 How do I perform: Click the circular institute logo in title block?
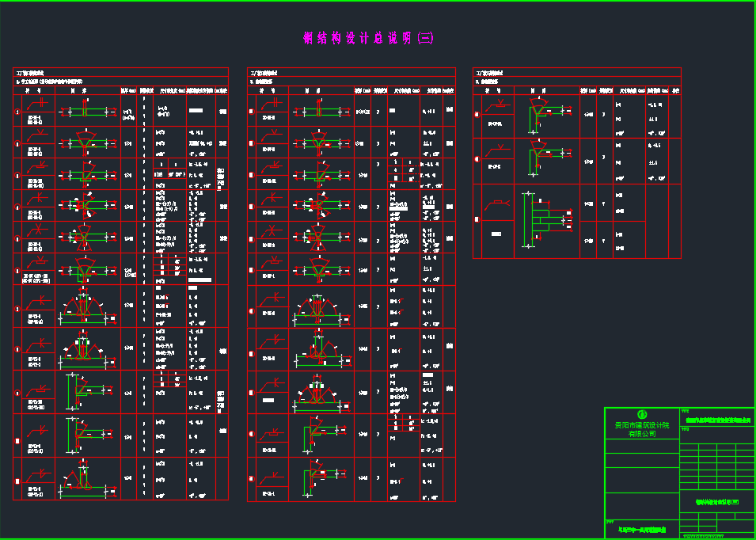click(642, 415)
